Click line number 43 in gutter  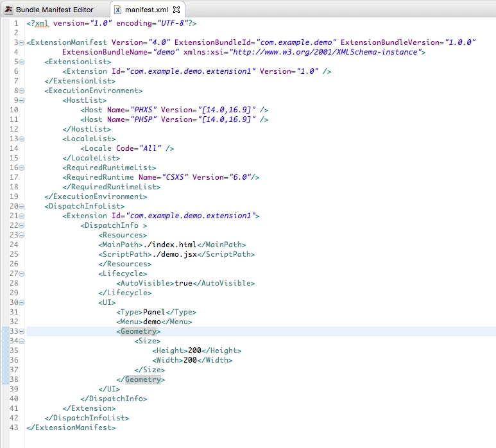14,427
